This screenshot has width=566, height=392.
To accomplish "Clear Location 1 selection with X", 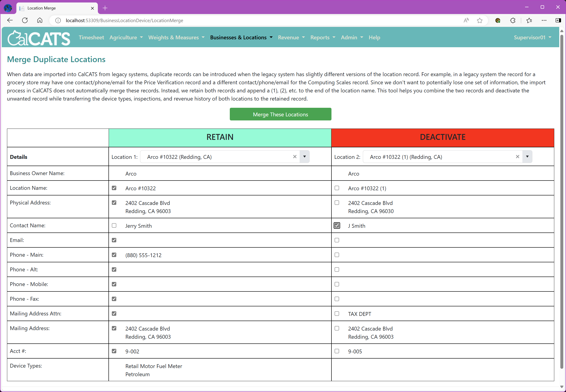I will [x=295, y=157].
